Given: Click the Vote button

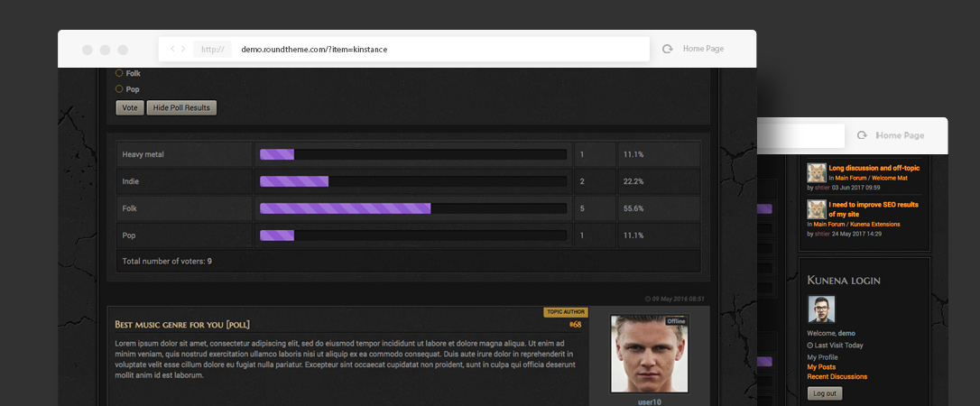Looking at the screenshot, I should click(130, 107).
